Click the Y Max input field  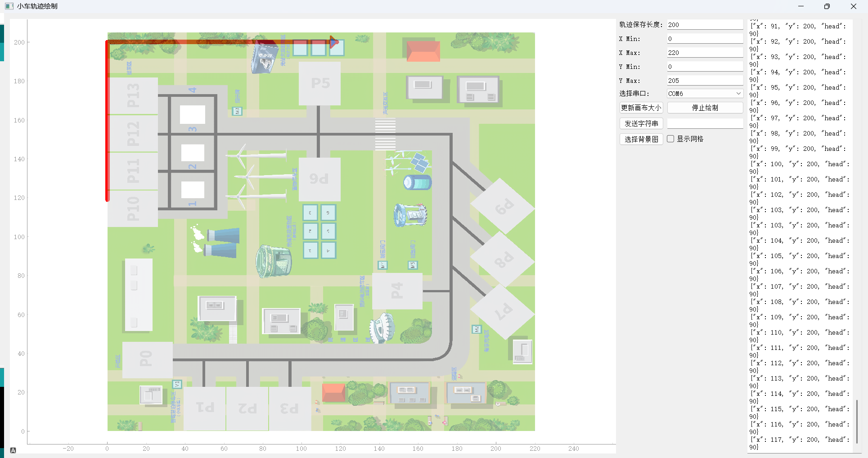[705, 81]
